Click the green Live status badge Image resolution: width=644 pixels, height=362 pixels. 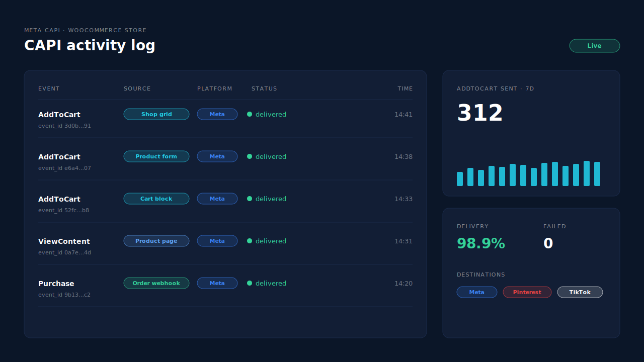594,46
